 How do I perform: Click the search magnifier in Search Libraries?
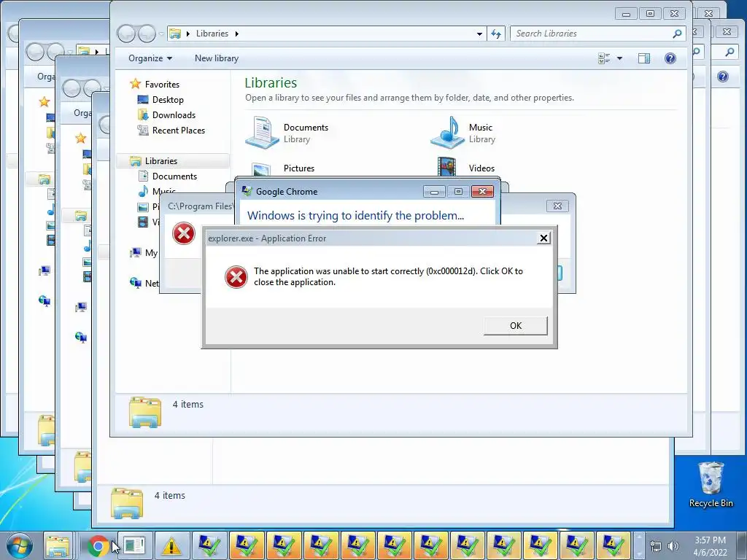tap(677, 34)
